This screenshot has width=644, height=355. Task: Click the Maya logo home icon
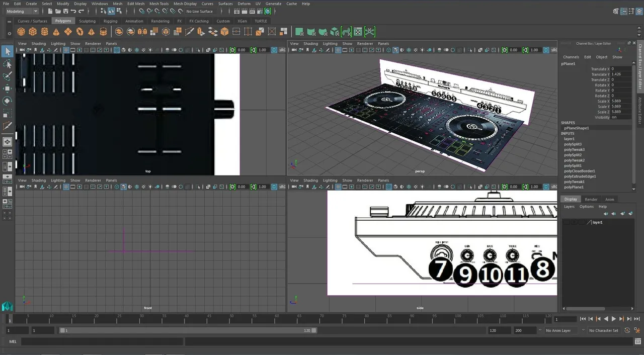[7, 306]
